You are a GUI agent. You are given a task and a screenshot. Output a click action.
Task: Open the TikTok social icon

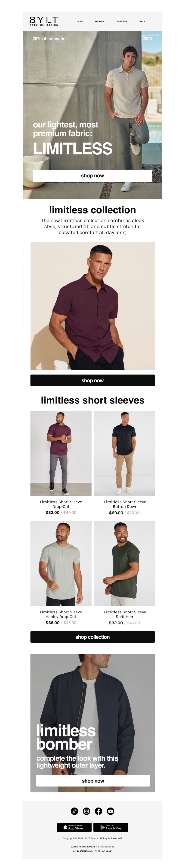coord(74,811)
